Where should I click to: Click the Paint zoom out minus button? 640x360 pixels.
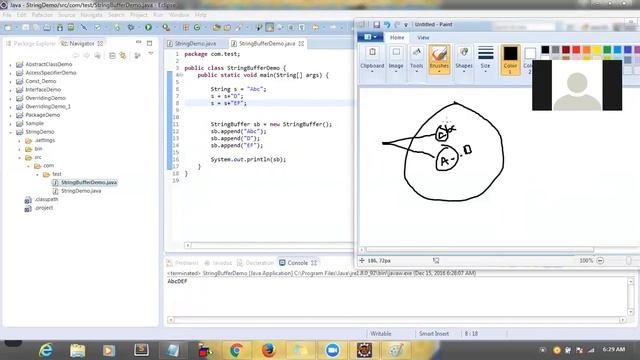click(600, 260)
